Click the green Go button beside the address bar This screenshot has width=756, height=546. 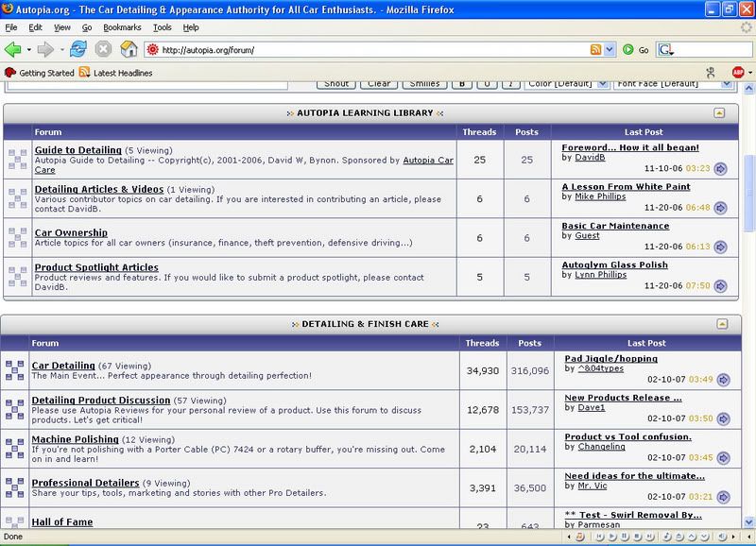tap(635, 50)
